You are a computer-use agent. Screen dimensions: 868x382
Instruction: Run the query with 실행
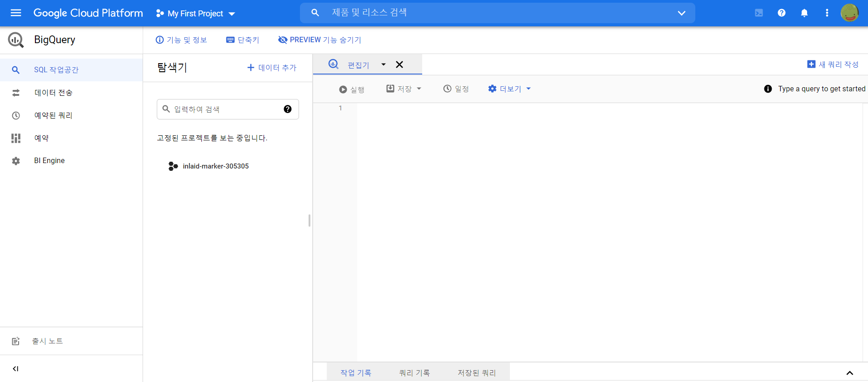(352, 89)
